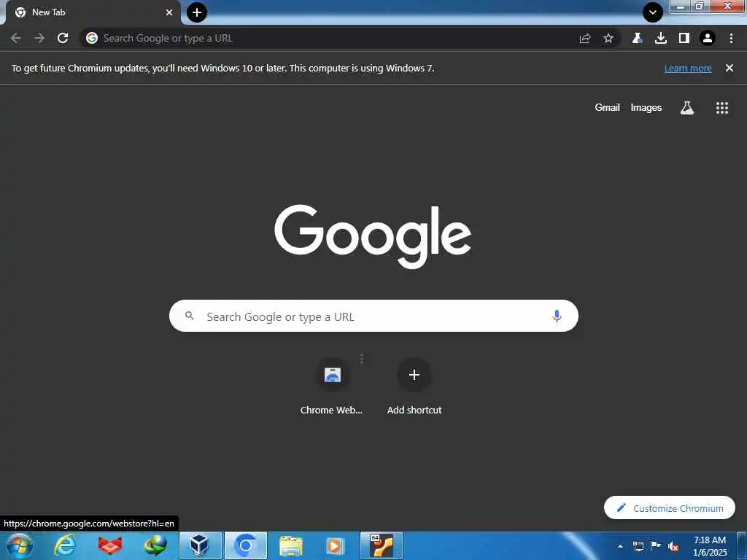This screenshot has width=747, height=560.
Task: Open Chrome Web Store shortcut options dots
Action: pyautogui.click(x=362, y=359)
